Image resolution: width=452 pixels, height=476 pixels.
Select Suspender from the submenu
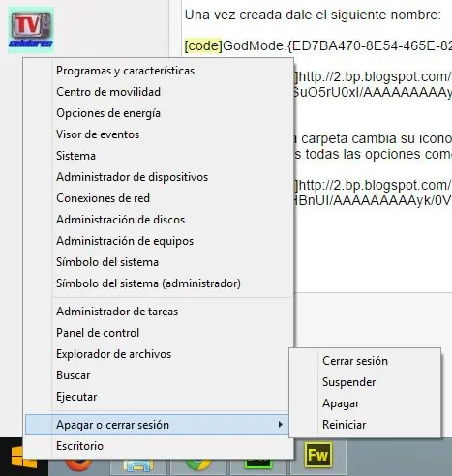point(348,382)
